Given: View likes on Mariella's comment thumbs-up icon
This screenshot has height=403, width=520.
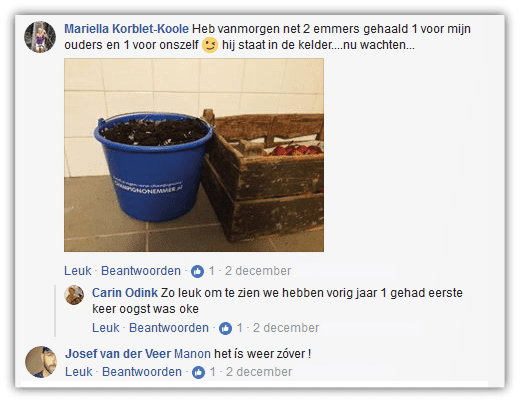Looking at the screenshot, I should point(197,271).
